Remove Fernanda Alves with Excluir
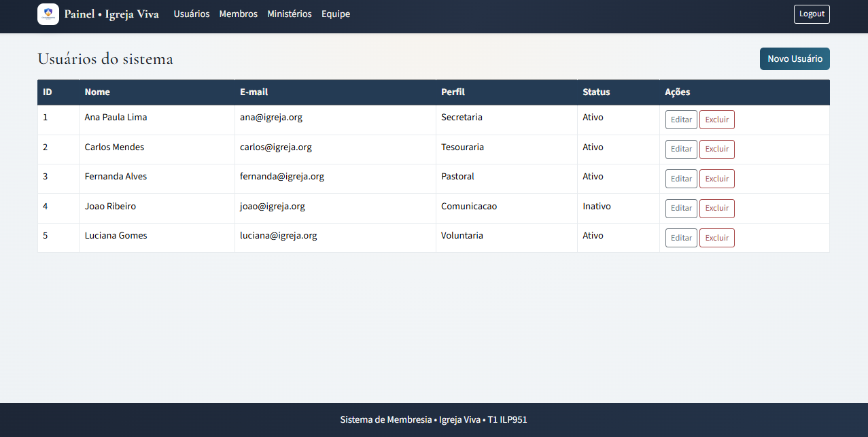The height and width of the screenshot is (437, 868). coord(716,179)
